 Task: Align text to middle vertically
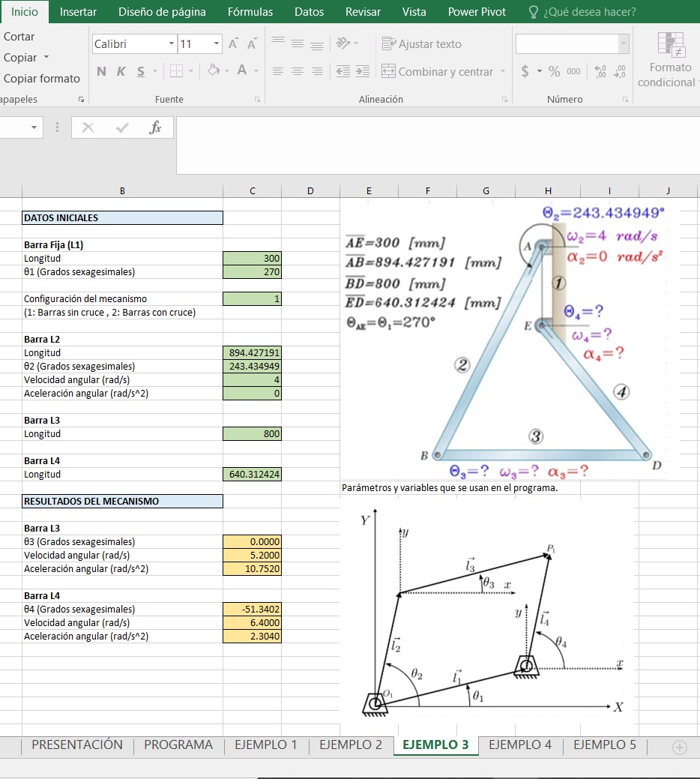[x=298, y=43]
